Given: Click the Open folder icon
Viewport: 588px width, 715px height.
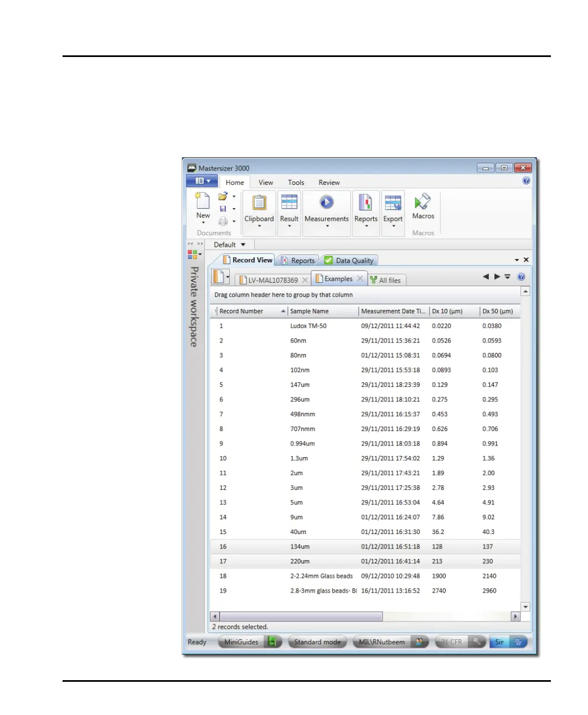Looking at the screenshot, I should [x=223, y=196].
